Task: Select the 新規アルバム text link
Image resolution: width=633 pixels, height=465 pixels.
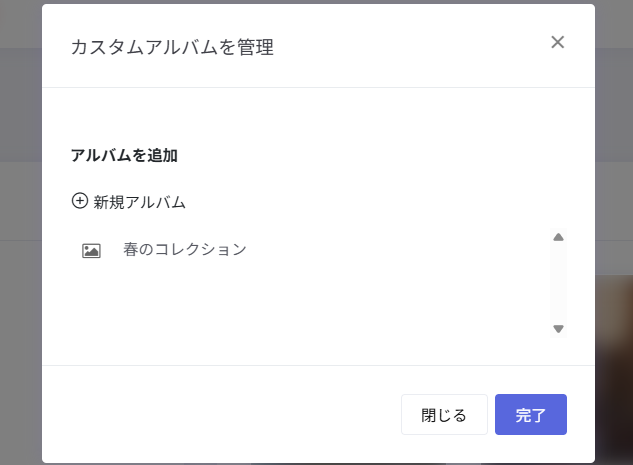Action: tap(139, 202)
